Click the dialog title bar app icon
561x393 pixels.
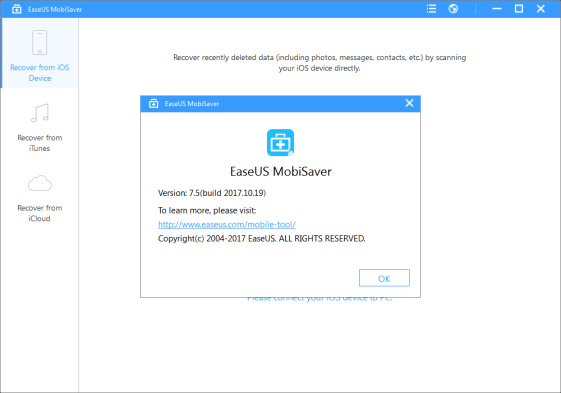(x=153, y=103)
